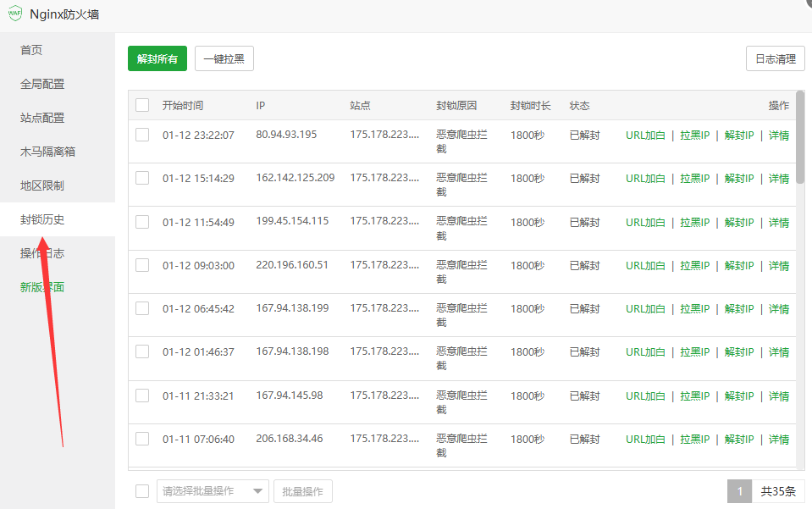Screen dimensions: 812x509
Task: Click the timestamp 01-11 21:33:21
Action: click(198, 396)
